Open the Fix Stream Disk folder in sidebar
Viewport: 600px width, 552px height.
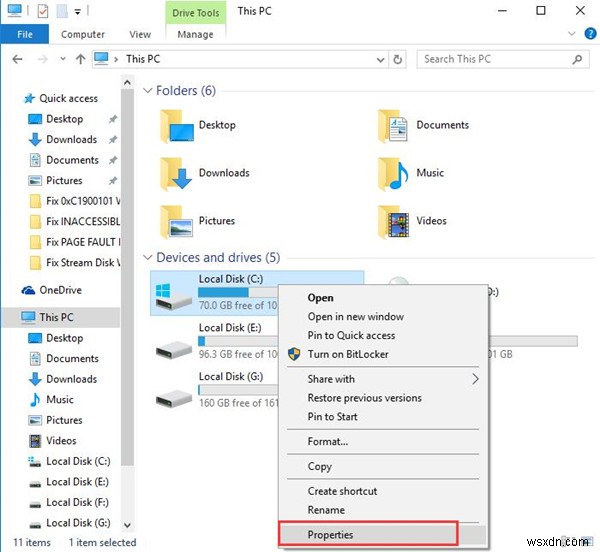click(x=75, y=262)
